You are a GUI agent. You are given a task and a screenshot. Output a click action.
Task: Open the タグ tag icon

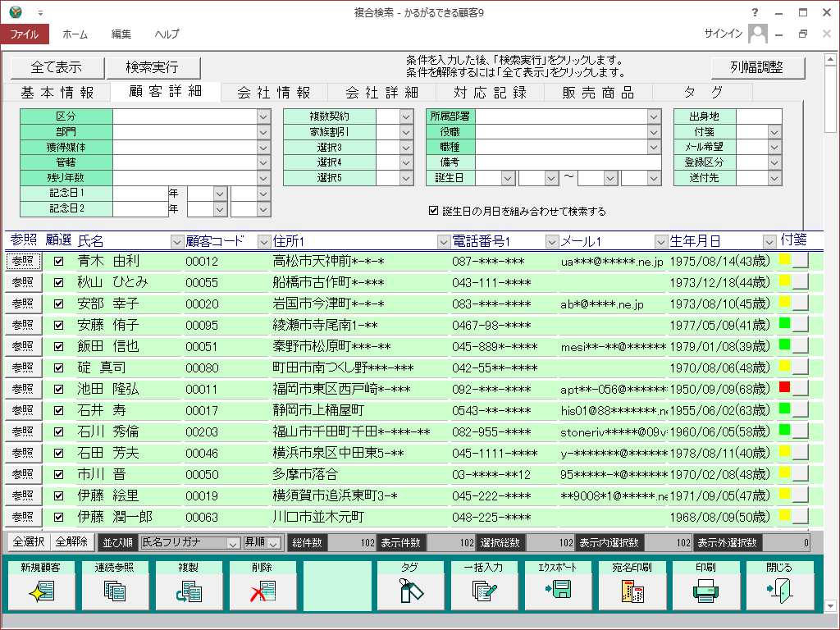(409, 591)
